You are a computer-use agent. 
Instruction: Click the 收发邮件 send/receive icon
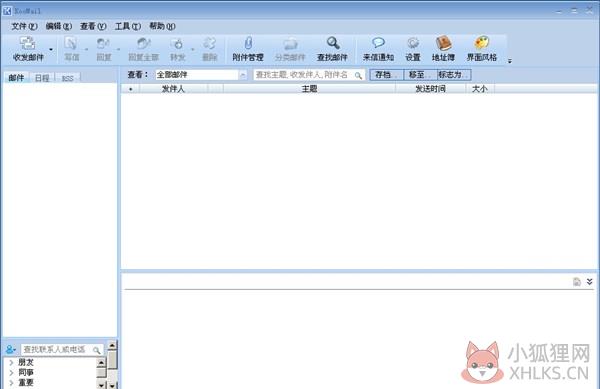point(28,43)
